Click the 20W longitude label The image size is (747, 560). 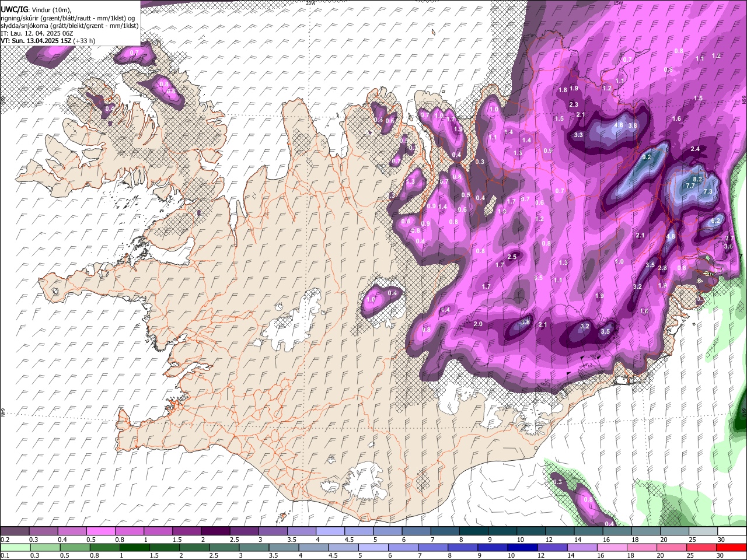point(310,3)
